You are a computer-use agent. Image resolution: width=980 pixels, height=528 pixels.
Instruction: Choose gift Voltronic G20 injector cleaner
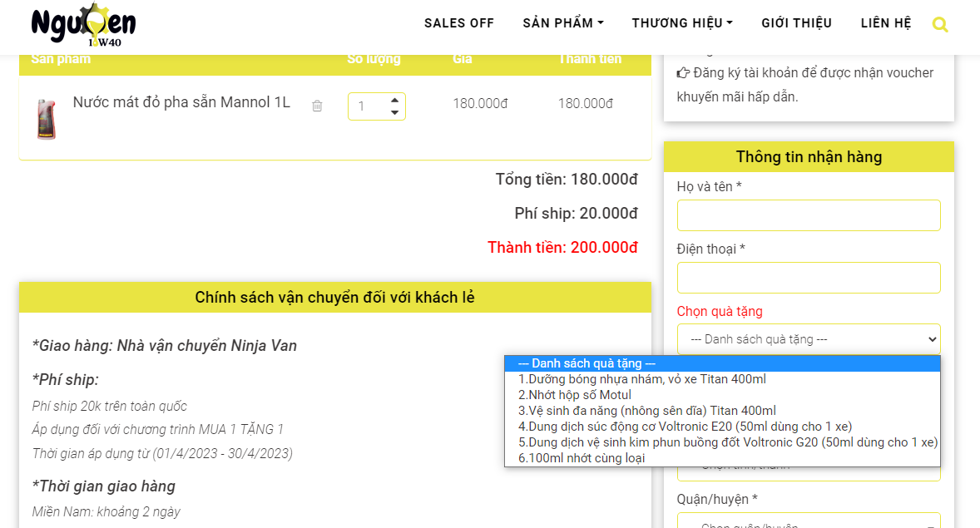722,442
